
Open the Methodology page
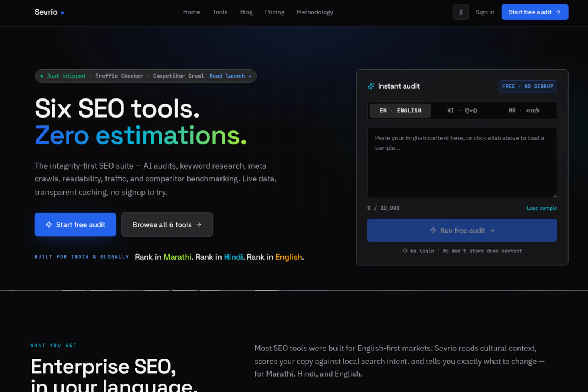coord(315,12)
